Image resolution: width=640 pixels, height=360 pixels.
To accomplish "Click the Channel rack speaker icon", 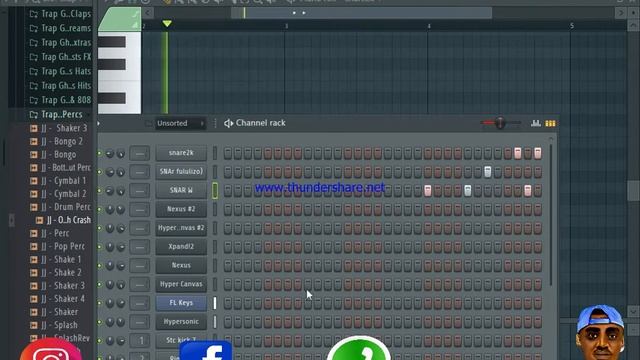I will (x=229, y=123).
